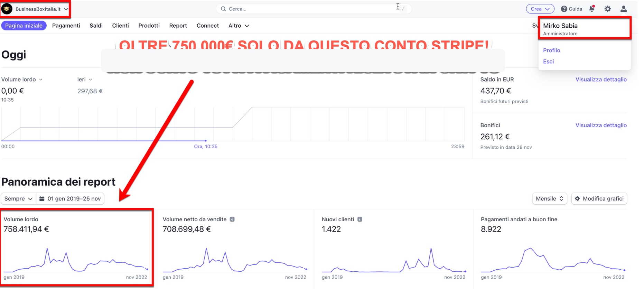The width and height of the screenshot is (644, 289).
Task: Open the 01 gen 2019–25 nov date picker
Action: pyautogui.click(x=70, y=198)
